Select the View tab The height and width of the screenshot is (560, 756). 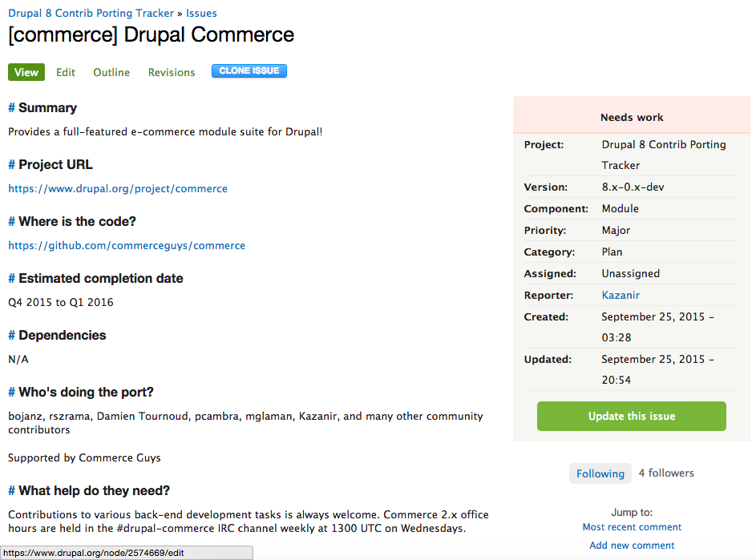(26, 72)
